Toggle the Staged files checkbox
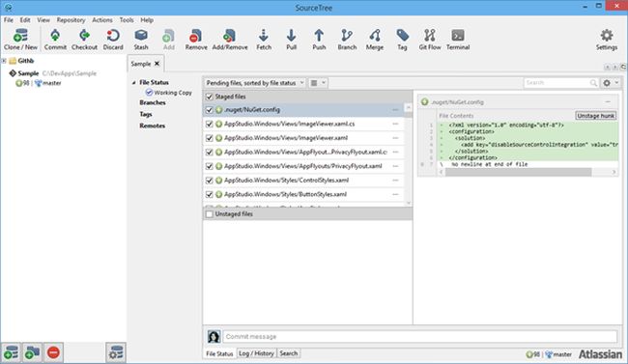 click(209, 97)
